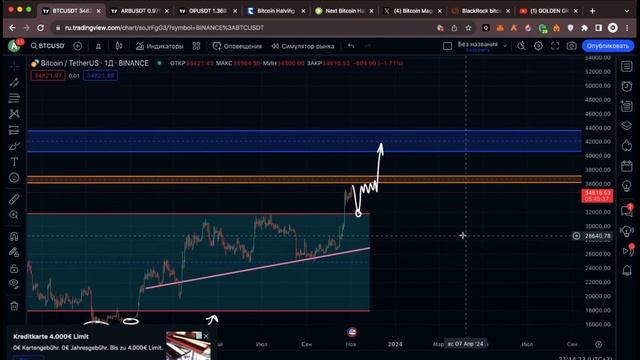Open the alerts clock panel
This screenshot has height=360, width=640.
pyautogui.click(x=627, y=86)
